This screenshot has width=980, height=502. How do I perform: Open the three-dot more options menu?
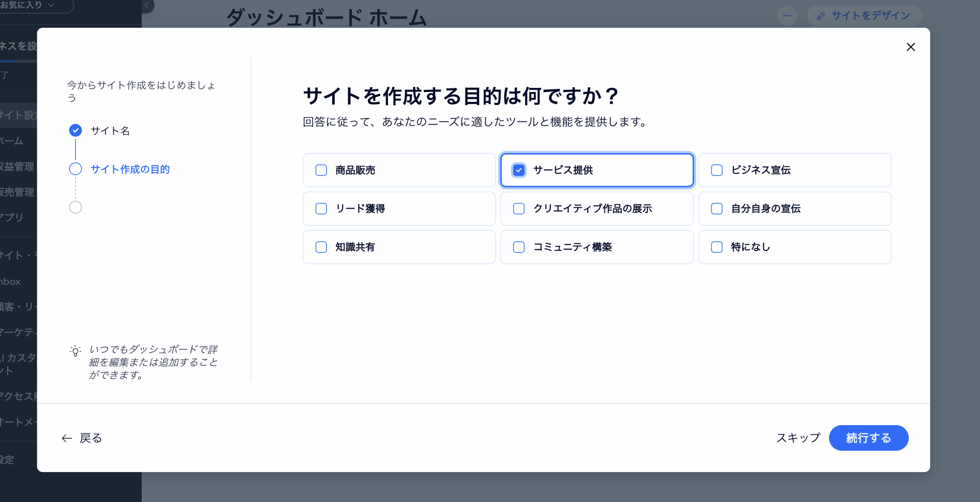click(x=787, y=16)
